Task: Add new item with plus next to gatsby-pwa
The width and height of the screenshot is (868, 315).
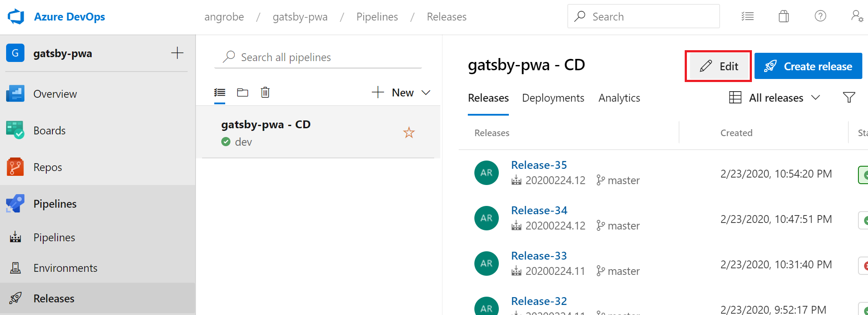Action: coord(177,53)
